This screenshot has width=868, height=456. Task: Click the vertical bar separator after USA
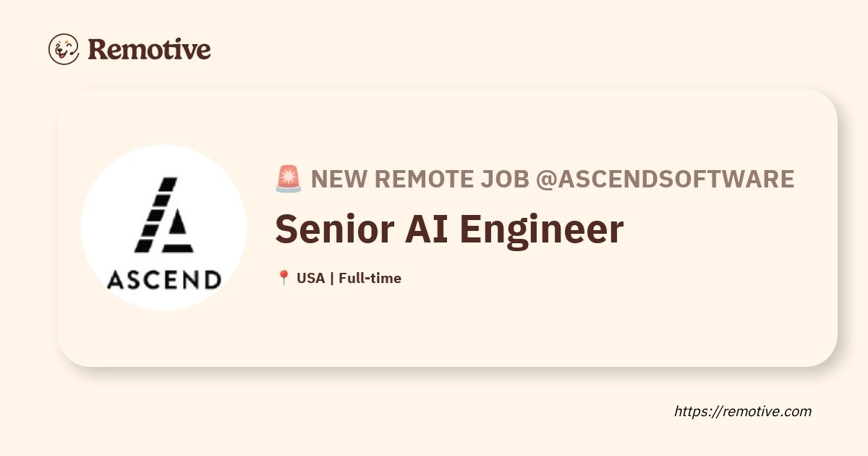pyautogui.click(x=332, y=278)
